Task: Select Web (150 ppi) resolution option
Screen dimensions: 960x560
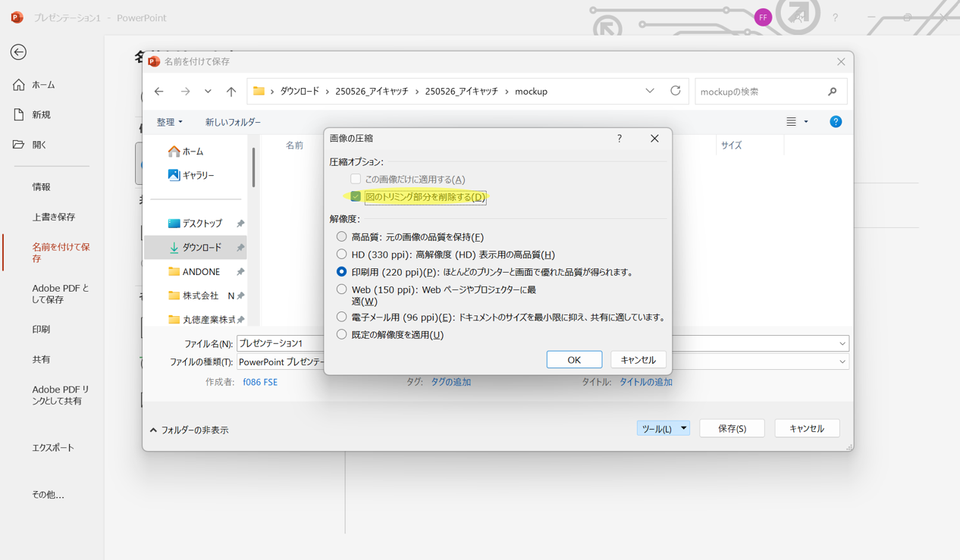Action: tap(342, 289)
